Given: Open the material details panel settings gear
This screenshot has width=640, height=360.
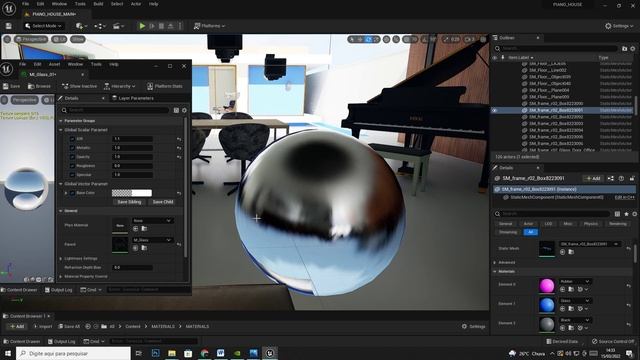Looking at the screenshot, I should click(184, 110).
